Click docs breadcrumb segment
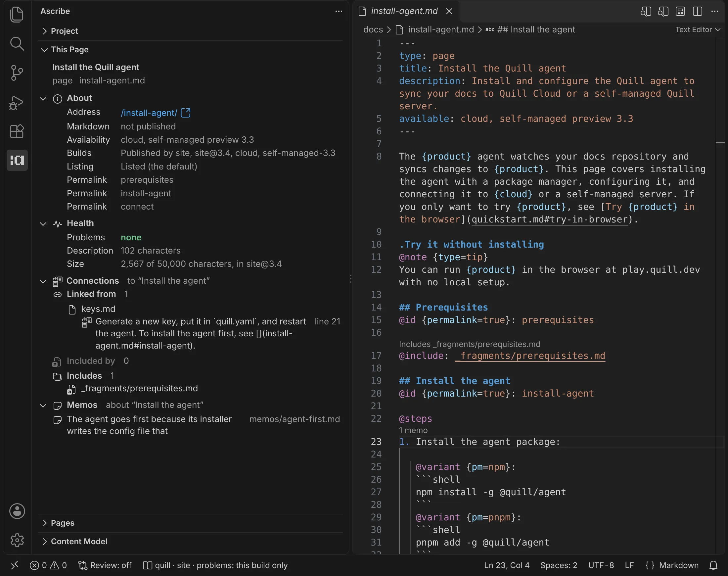 point(373,30)
